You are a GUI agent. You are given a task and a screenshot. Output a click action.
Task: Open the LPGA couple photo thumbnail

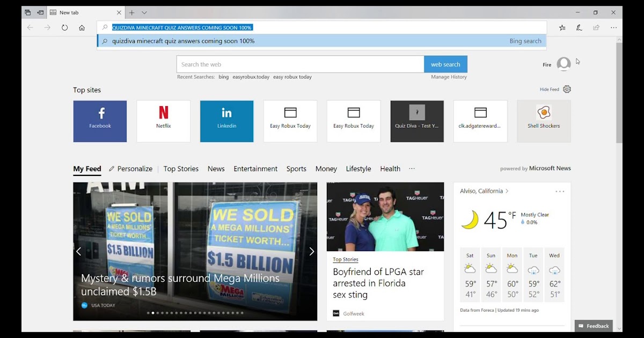pos(385,217)
